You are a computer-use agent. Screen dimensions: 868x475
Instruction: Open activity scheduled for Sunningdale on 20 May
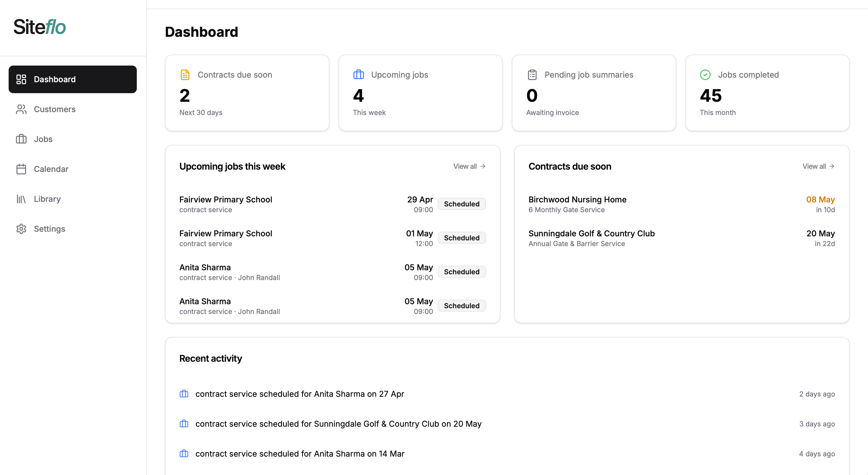[507, 424]
